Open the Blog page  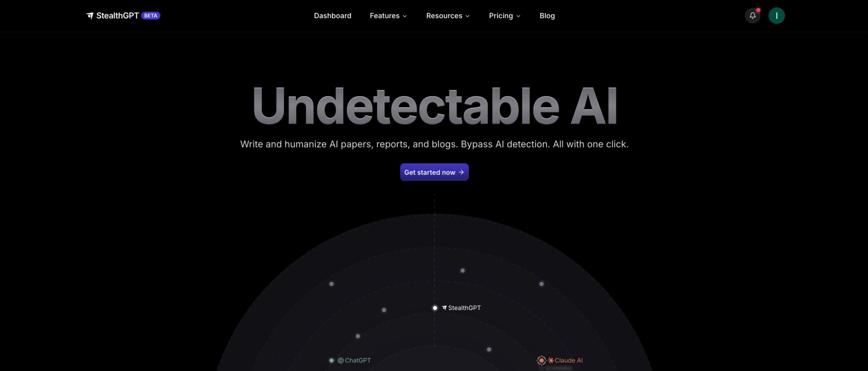[x=547, y=16]
